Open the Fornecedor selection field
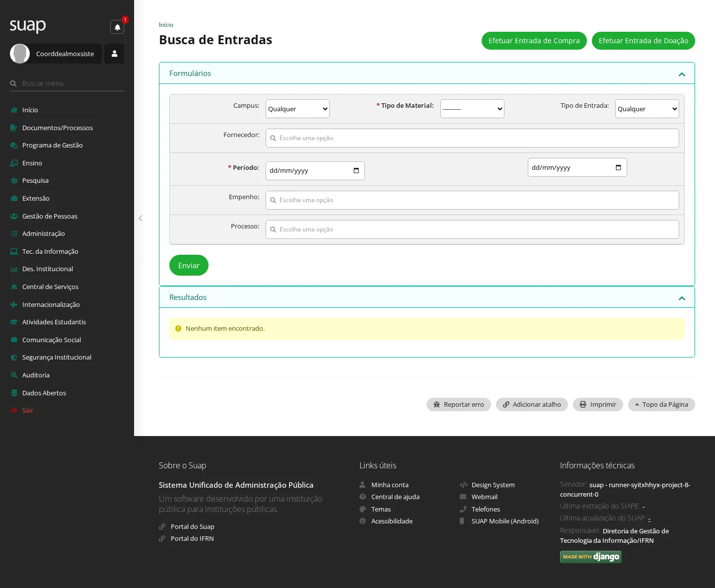715x588 pixels. (x=472, y=138)
